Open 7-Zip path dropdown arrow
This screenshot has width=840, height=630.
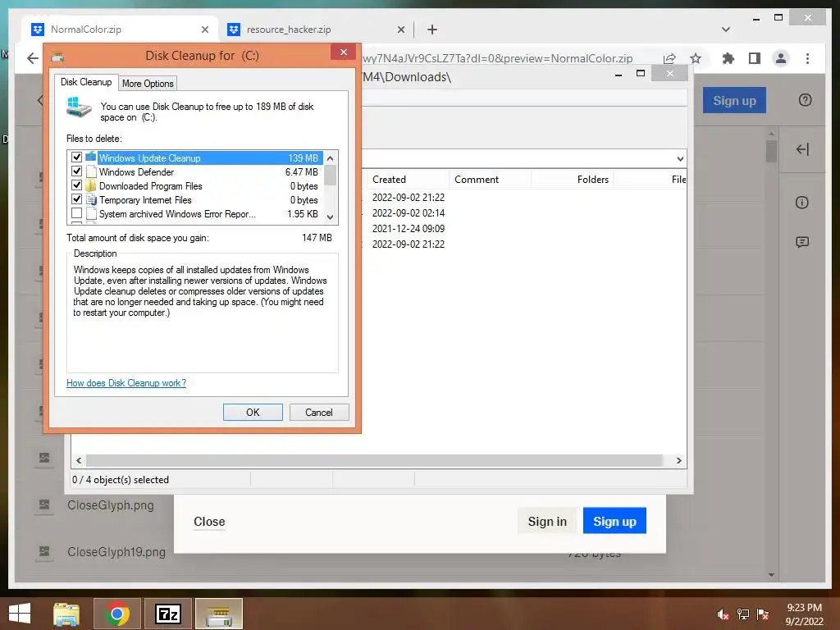[x=680, y=158]
